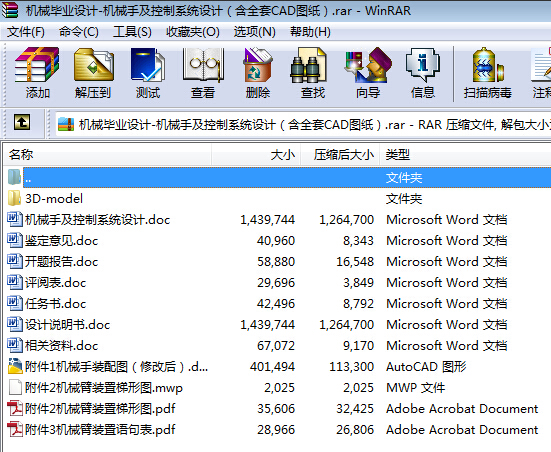Viewport: 551px width, 452px height.
Task: Click the WinRAR title bar app icon
Action: point(10,10)
